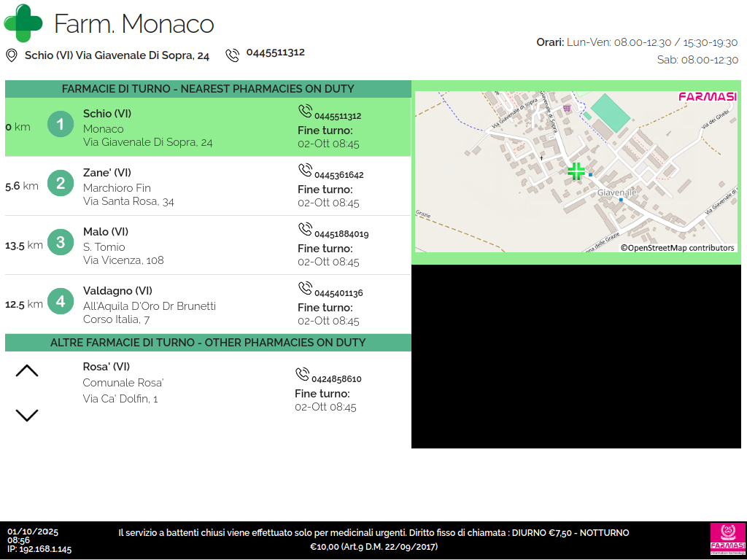Click the Farmasi logo in bottom corner
The width and height of the screenshot is (747, 560).
(x=727, y=540)
